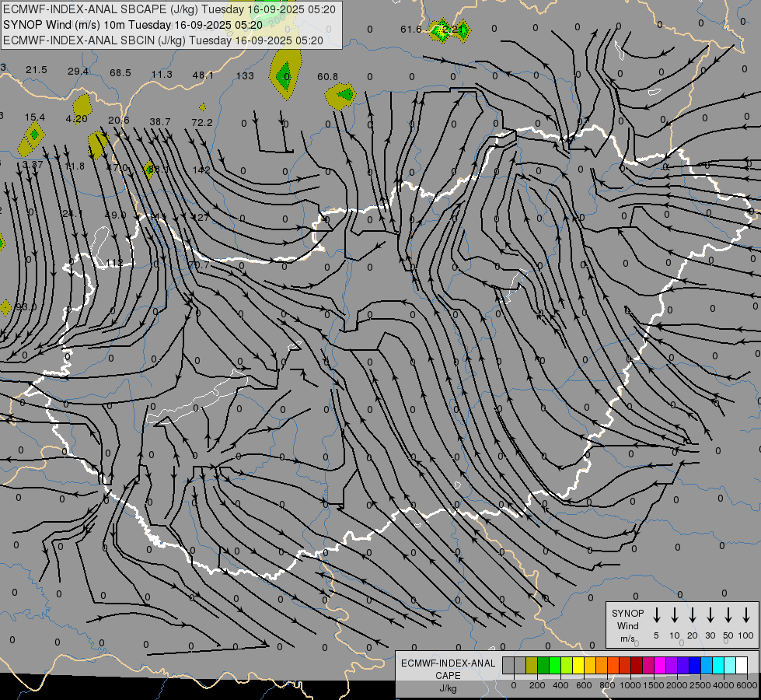Click the SYNOP Wind m/s legend label
This screenshot has height=700, width=761.
[627, 626]
